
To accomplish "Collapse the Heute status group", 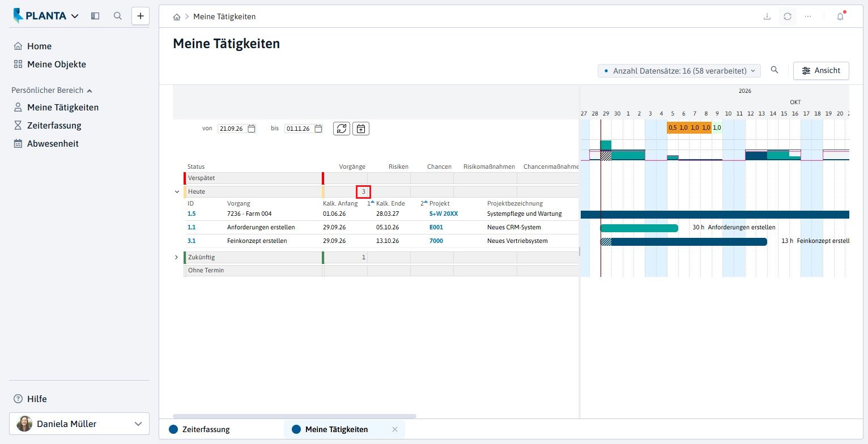I will (177, 191).
